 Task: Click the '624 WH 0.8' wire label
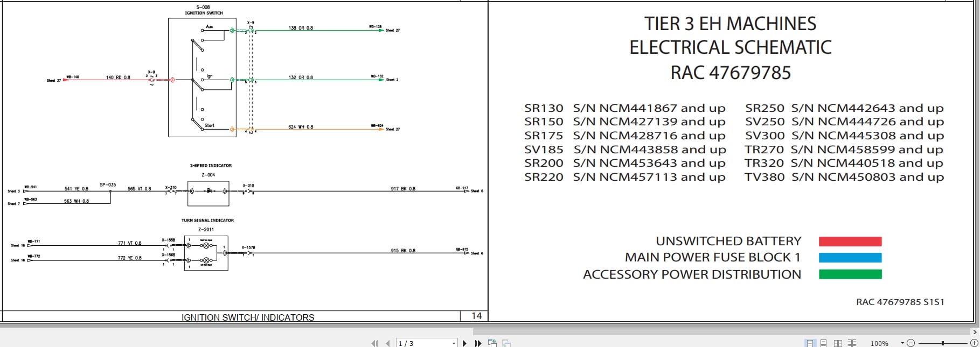[x=301, y=127]
